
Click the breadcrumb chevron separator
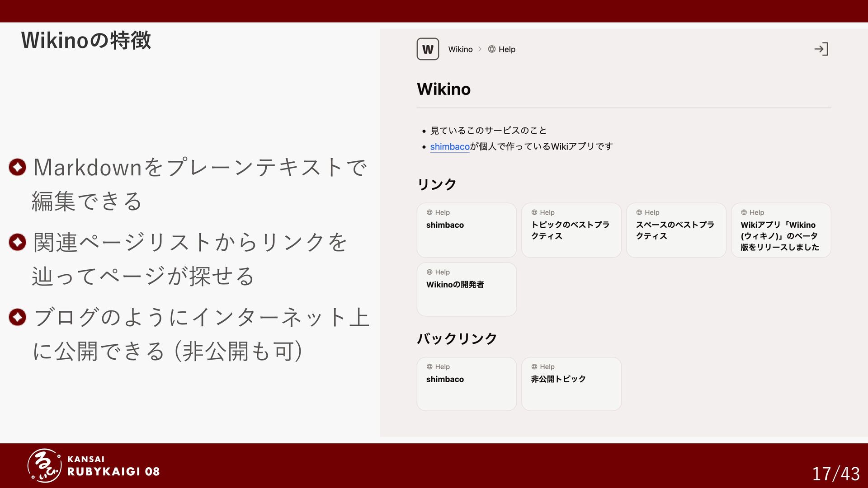point(480,49)
